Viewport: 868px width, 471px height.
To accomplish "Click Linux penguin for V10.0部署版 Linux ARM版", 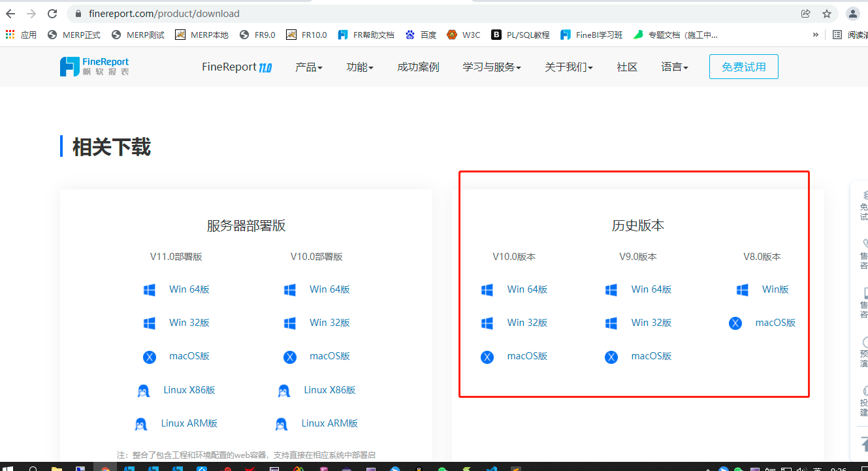I will point(281,424).
